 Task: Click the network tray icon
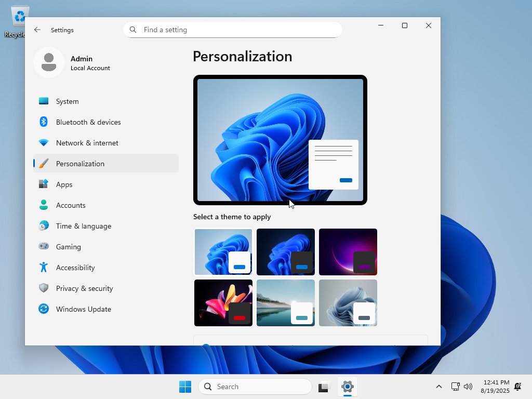pyautogui.click(x=455, y=387)
